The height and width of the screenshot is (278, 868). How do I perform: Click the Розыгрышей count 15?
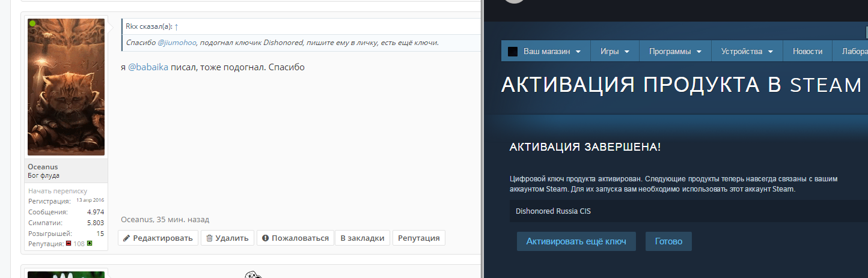[x=100, y=233]
